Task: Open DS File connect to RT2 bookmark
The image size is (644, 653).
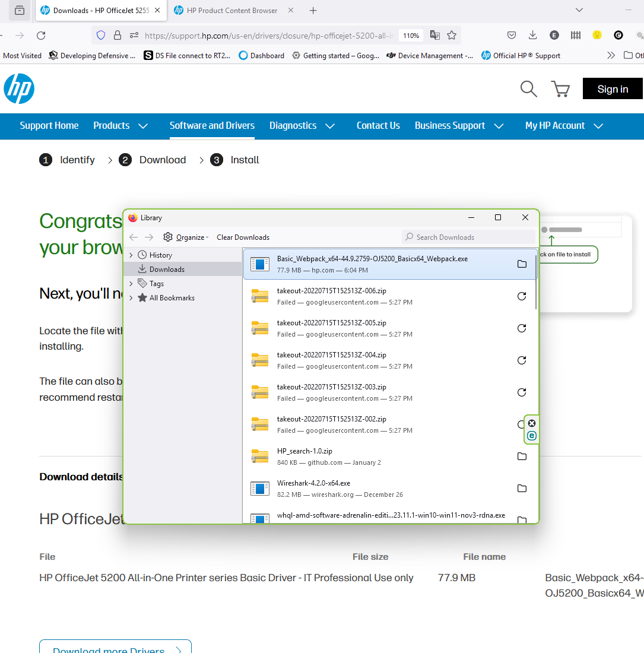Action: (187, 55)
